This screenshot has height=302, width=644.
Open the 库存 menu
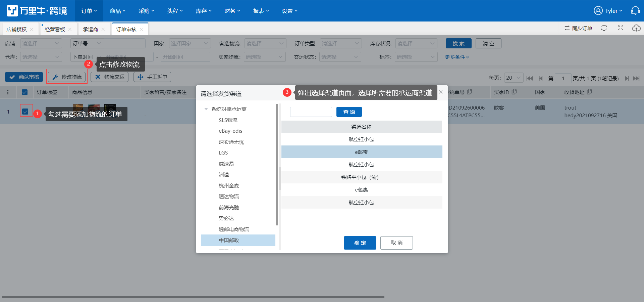click(204, 11)
